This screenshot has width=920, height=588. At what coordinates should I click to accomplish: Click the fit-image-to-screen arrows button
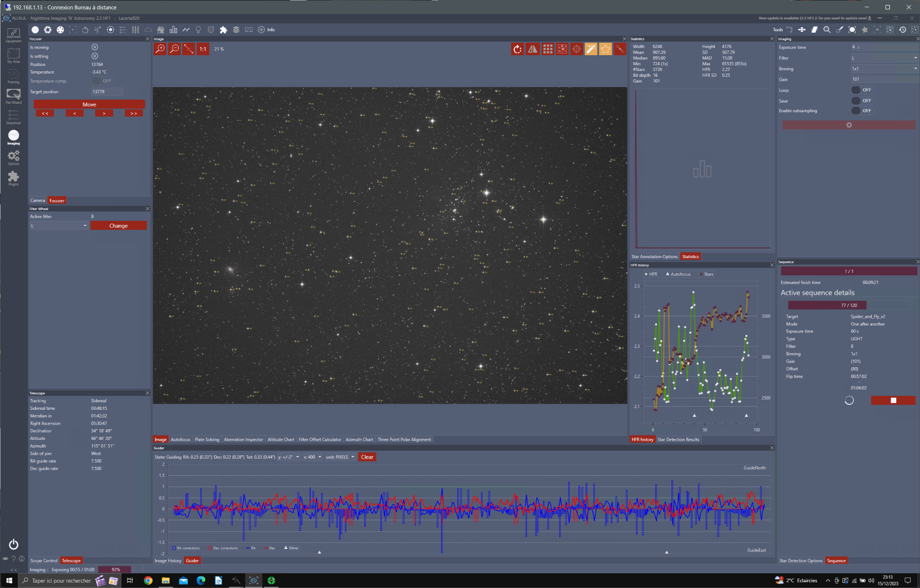tap(189, 49)
